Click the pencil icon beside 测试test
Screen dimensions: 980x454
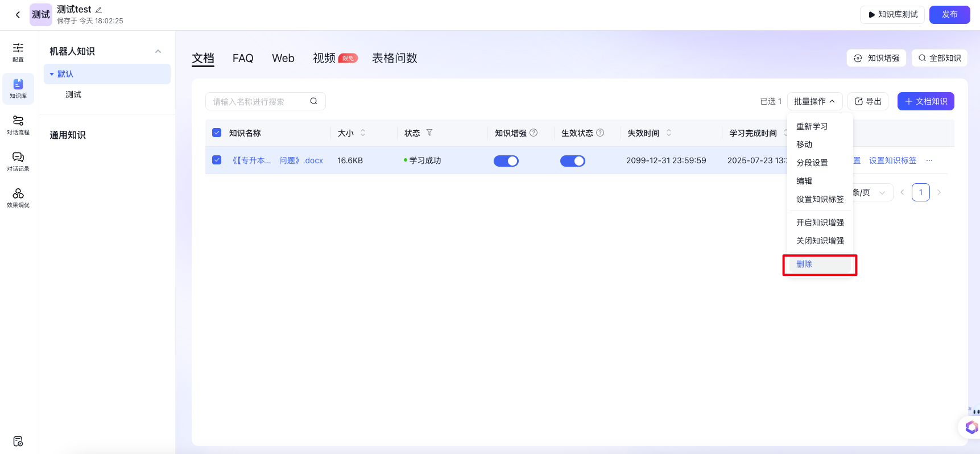coord(98,10)
